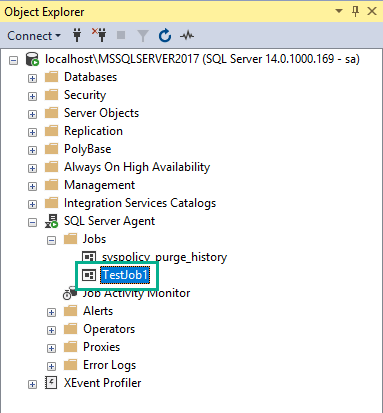Expand Always On High Availability node
This screenshot has height=413, width=383.
pyautogui.click(x=32, y=168)
